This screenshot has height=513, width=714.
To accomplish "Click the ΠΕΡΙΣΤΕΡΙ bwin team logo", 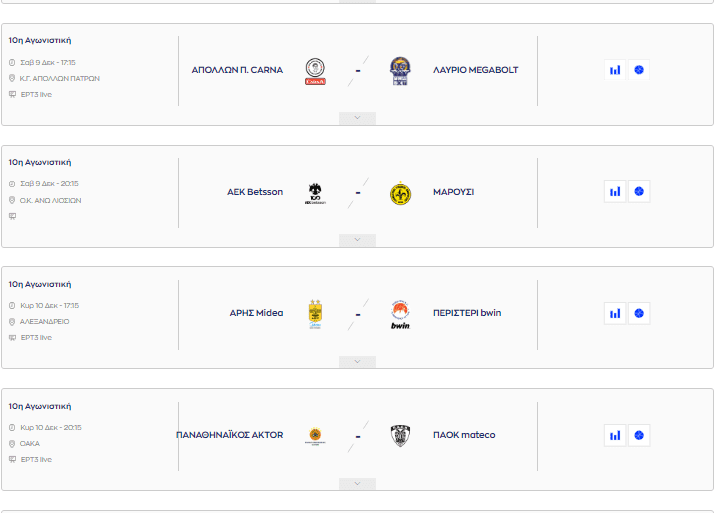I will click(400, 314).
